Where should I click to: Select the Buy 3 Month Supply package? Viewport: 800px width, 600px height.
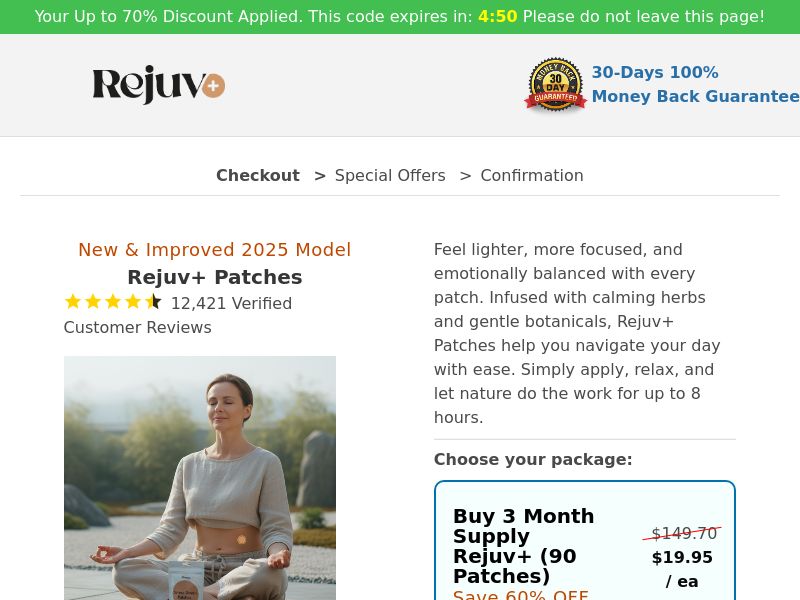[585, 541]
